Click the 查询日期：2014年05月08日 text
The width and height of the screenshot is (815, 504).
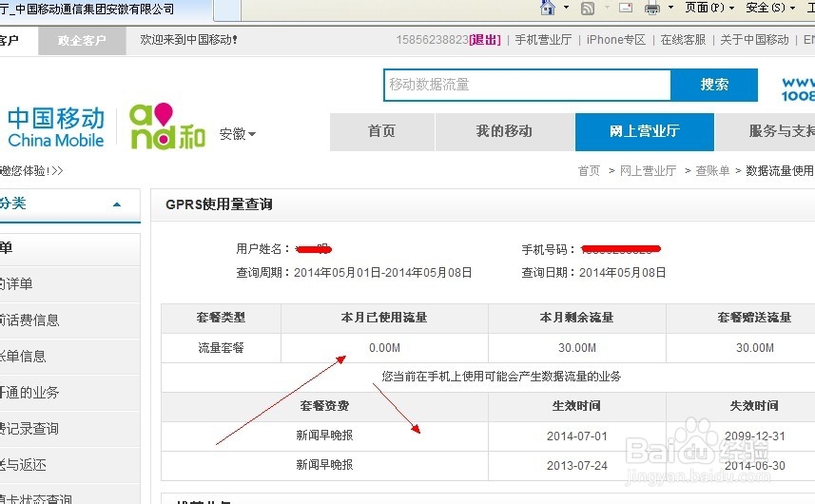593,273
